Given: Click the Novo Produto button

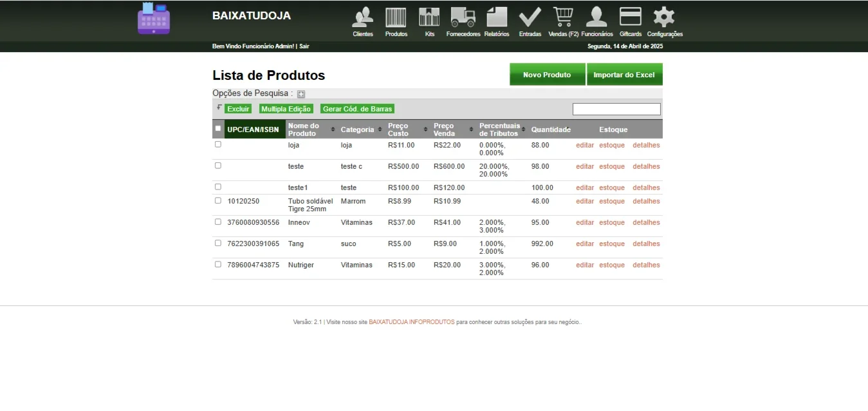Looking at the screenshot, I should [547, 75].
